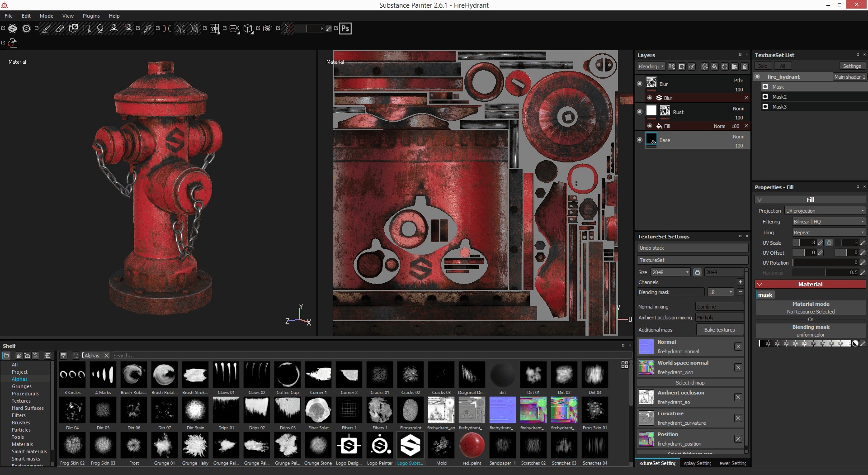
Task: Select the Paint brush tool
Action: click(x=46, y=28)
